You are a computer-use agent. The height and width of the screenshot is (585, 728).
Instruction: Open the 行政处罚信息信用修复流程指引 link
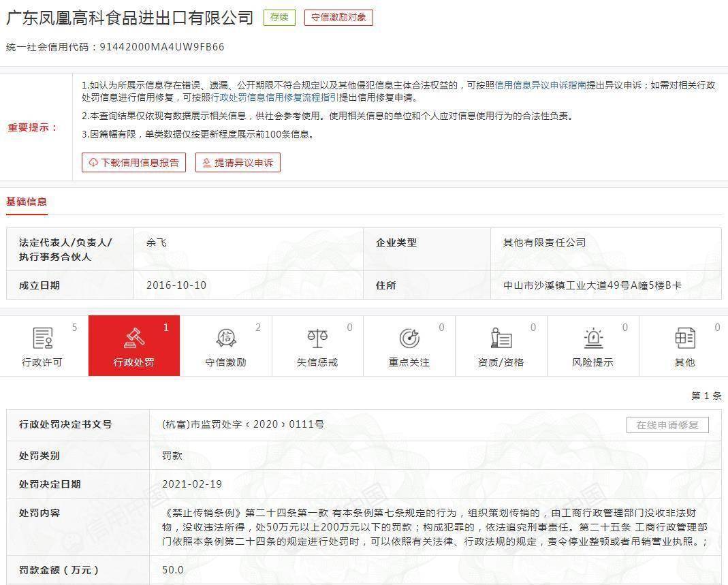pos(274,97)
